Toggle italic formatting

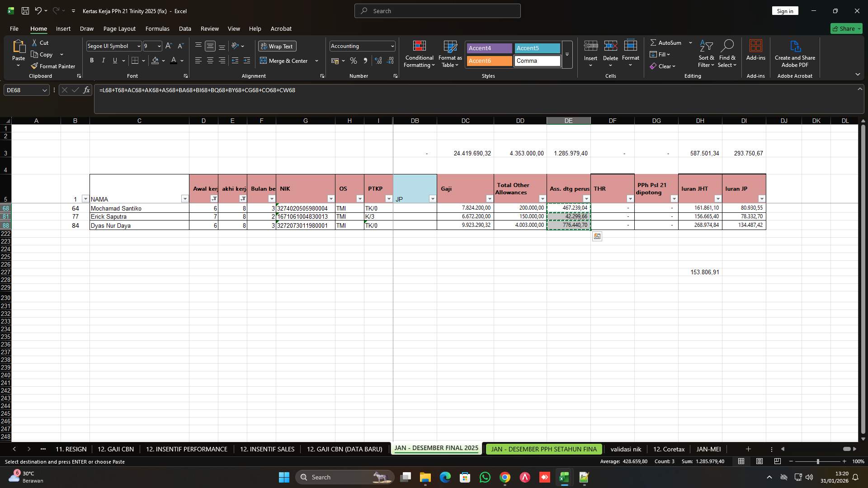tap(103, 60)
